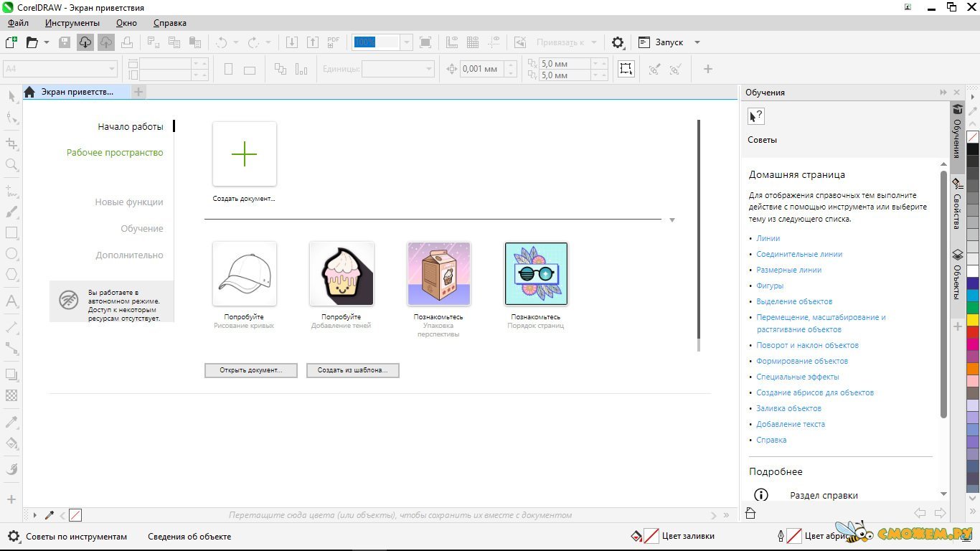The image size is (980, 551).
Task: Select the Crop tool in toolbox
Action: 11,143
